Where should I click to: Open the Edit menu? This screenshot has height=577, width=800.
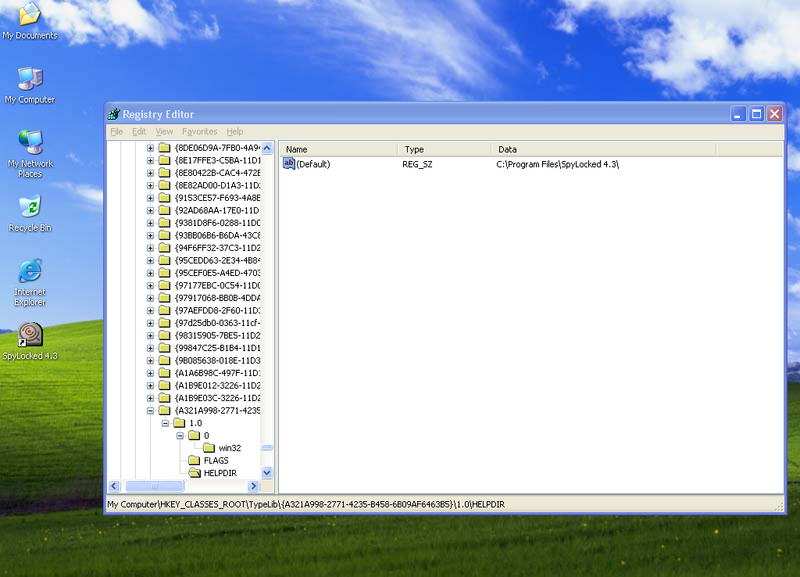click(x=139, y=132)
